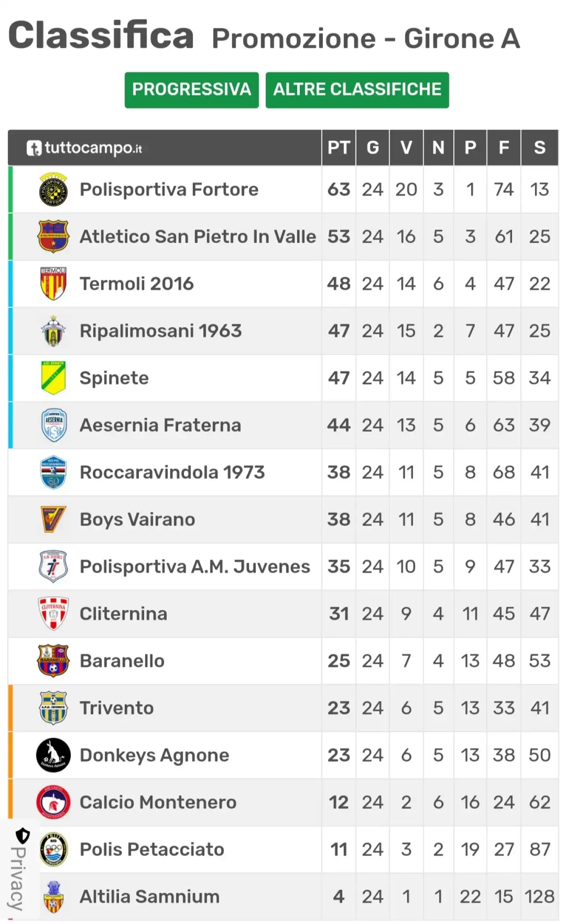Open ALTRE CLASSIFICHE options
Screen dimensions: 566x924
[357, 90]
